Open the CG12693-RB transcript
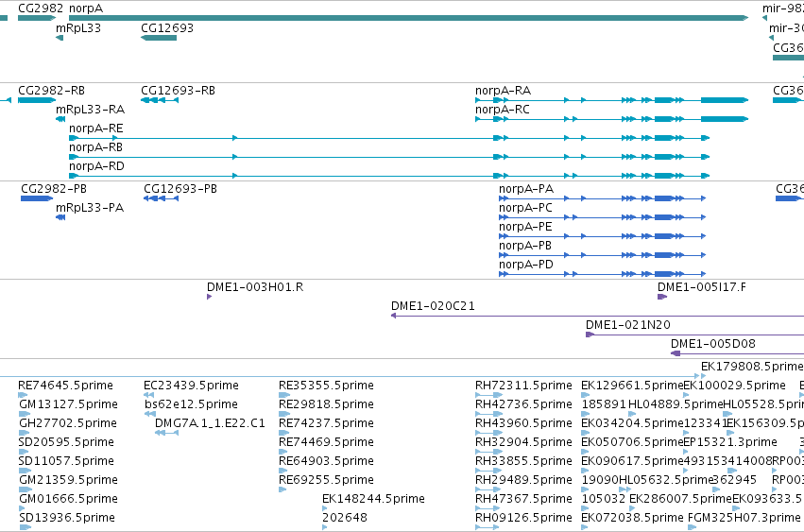The image size is (804, 532). coord(160,100)
